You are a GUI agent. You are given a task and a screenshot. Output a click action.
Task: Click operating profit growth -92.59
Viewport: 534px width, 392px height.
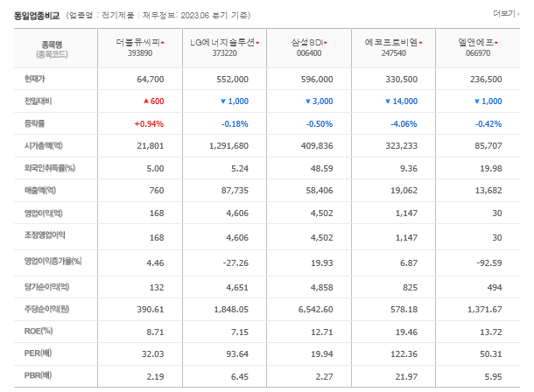489,263
